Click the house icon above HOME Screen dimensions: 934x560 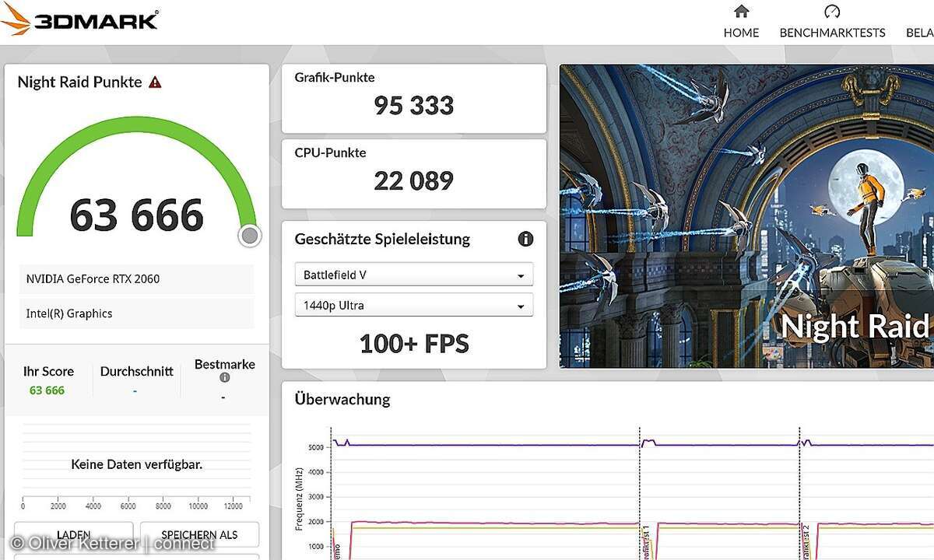pyautogui.click(x=740, y=11)
